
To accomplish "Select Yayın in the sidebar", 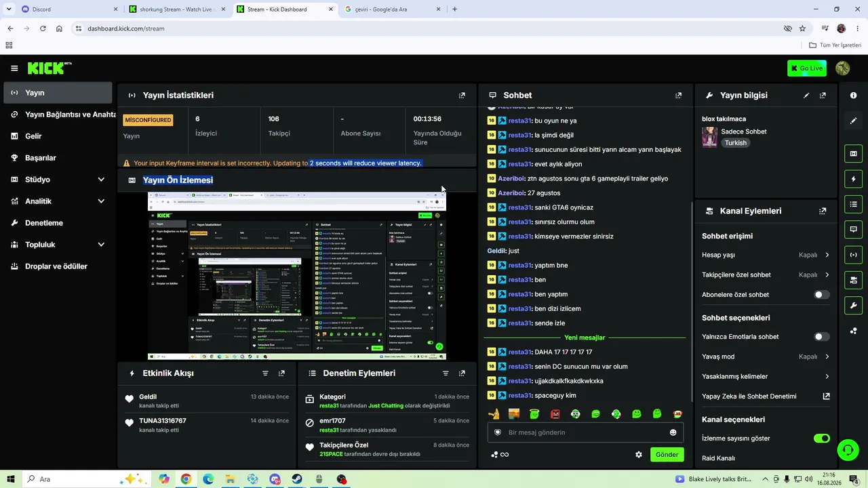I will tap(58, 93).
